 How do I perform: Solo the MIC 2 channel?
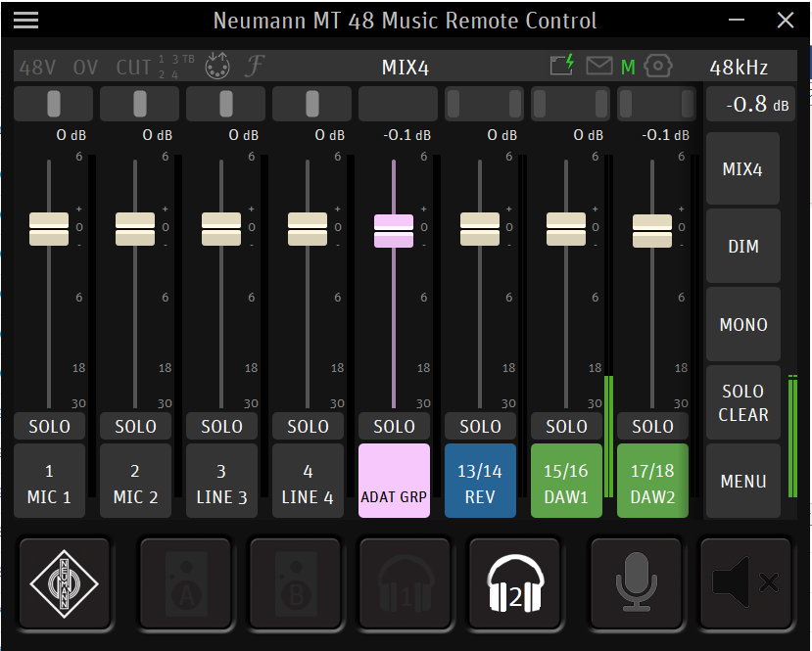136,427
